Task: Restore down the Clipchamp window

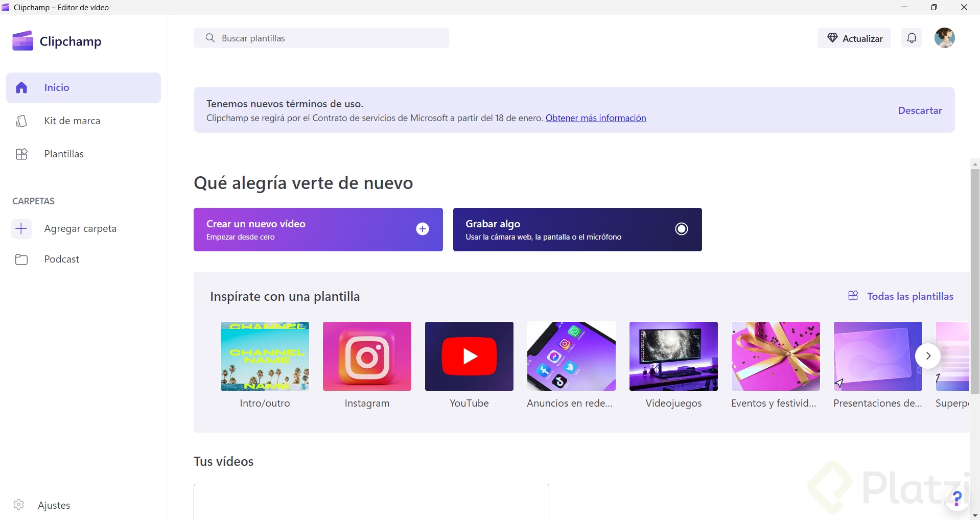Action: coord(934,7)
